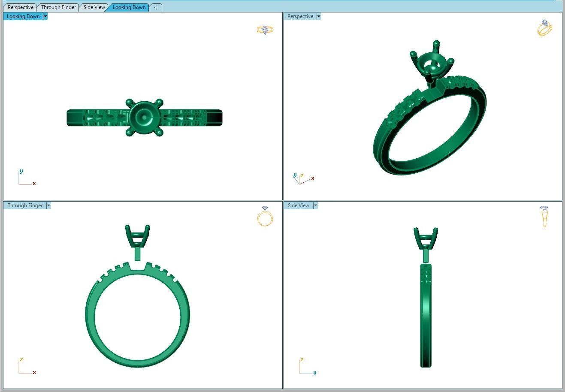Switch to the Side View tab
The height and width of the screenshot is (392, 565).
pos(94,7)
